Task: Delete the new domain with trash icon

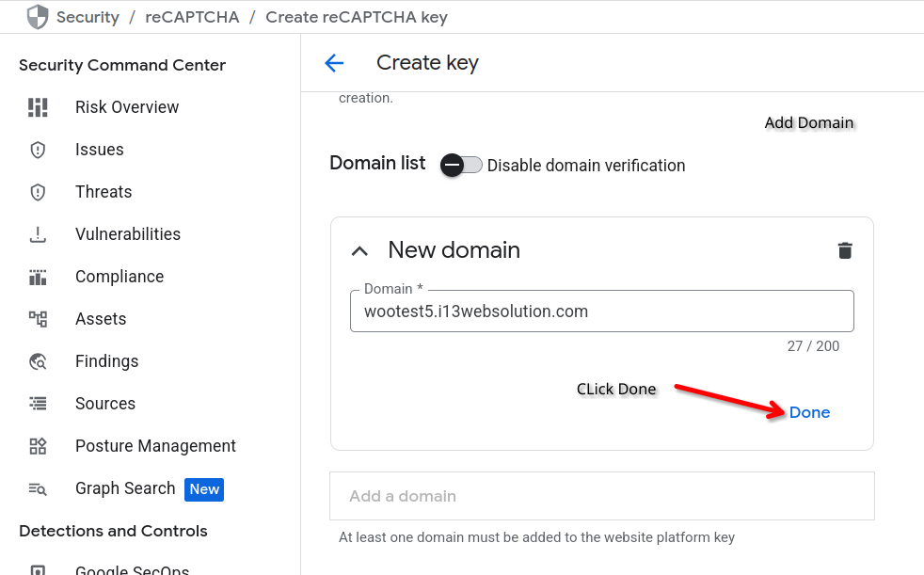Action: pyautogui.click(x=845, y=250)
